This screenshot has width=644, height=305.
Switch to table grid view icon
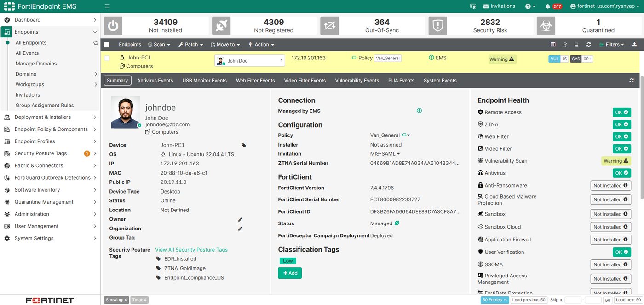pos(553,45)
